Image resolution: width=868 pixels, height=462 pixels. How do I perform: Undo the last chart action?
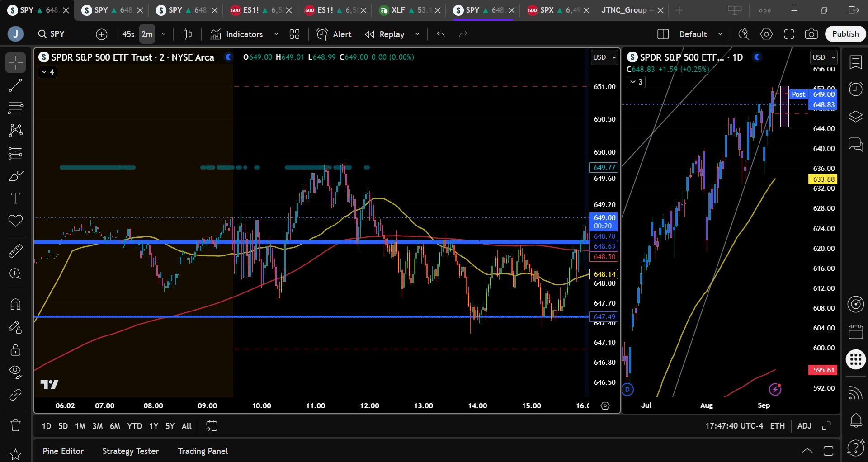coord(441,34)
